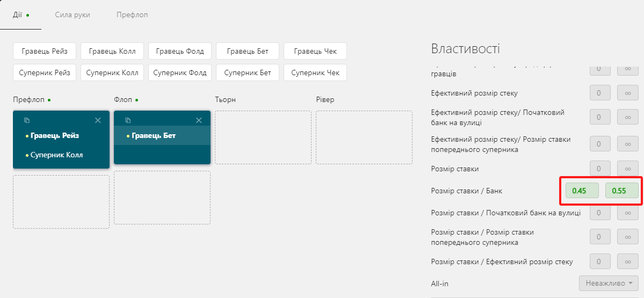Screen dimensions: 644x298
Task: Click the Префлоп street label above cards
Action: (x=29, y=100)
